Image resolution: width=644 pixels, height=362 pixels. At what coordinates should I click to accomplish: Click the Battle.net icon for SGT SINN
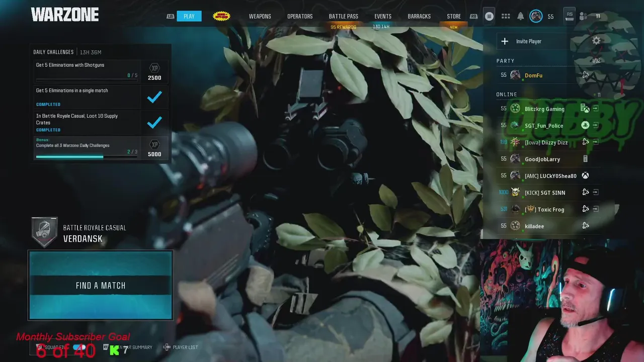coord(585,192)
